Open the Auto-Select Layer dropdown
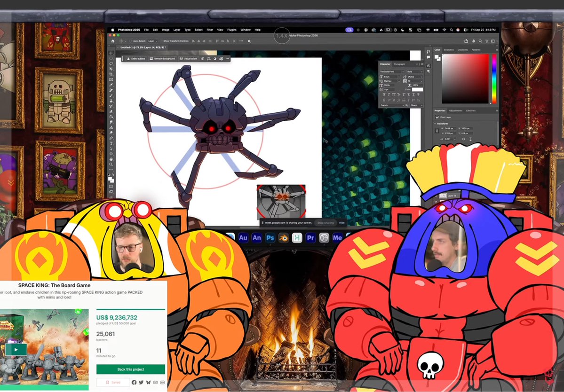This screenshot has width=564, height=392. pos(153,41)
